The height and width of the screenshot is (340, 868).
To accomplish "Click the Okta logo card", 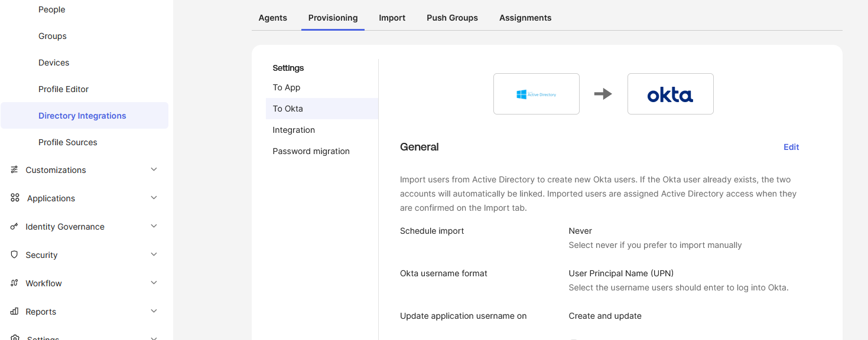I will point(671,94).
